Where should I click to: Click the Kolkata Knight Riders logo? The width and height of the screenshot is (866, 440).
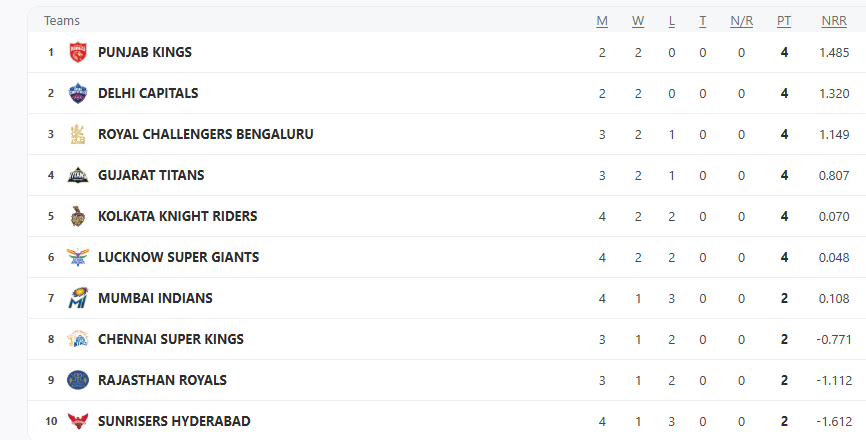(x=78, y=216)
